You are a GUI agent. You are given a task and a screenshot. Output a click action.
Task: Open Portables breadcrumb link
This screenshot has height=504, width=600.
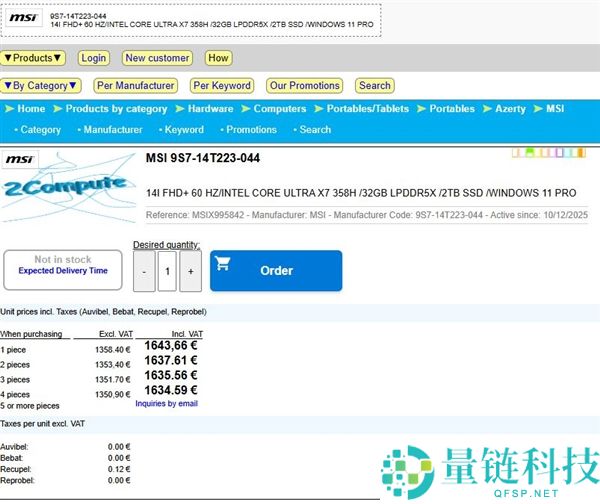452,109
